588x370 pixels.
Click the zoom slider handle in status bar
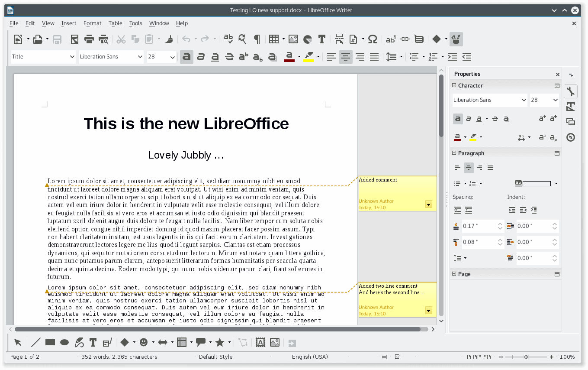(x=526, y=357)
